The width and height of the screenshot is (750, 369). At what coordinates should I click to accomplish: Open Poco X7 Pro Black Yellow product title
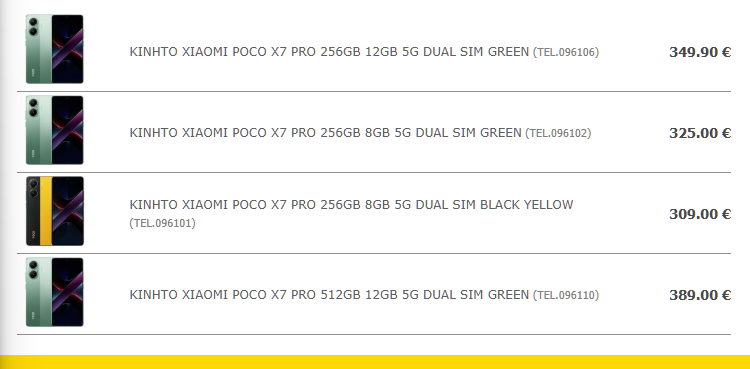click(x=351, y=205)
